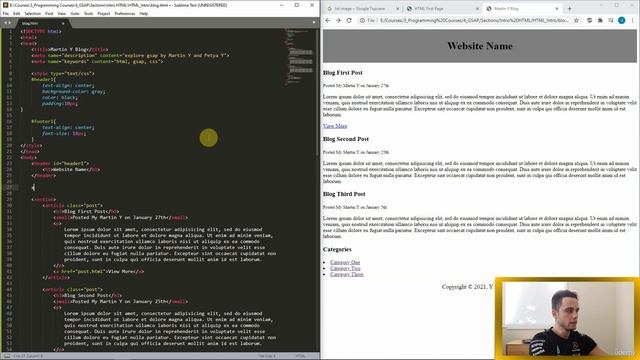Click the tab navigation arrows in Sublime Text

(x=8, y=23)
